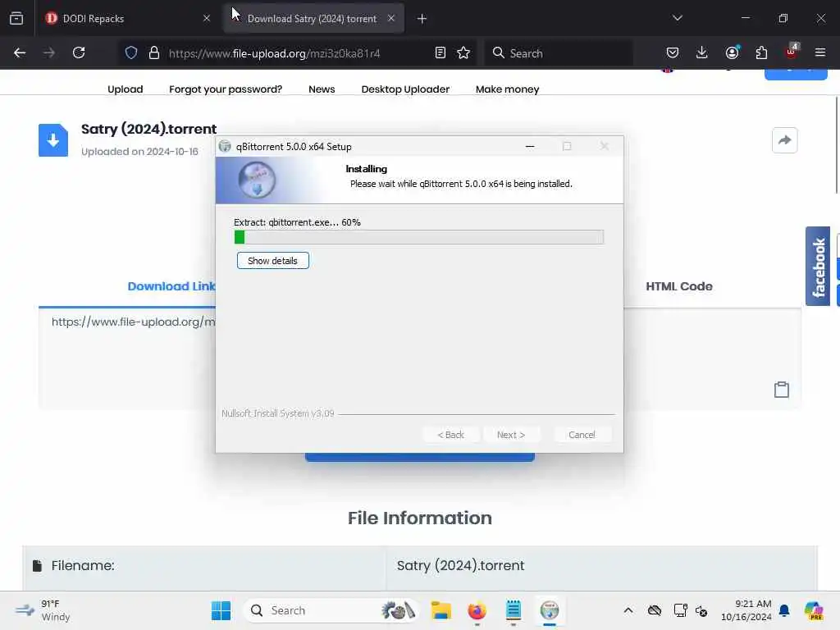Click the < Back button in Setup
Image resolution: width=840 pixels, height=630 pixels.
click(450, 435)
